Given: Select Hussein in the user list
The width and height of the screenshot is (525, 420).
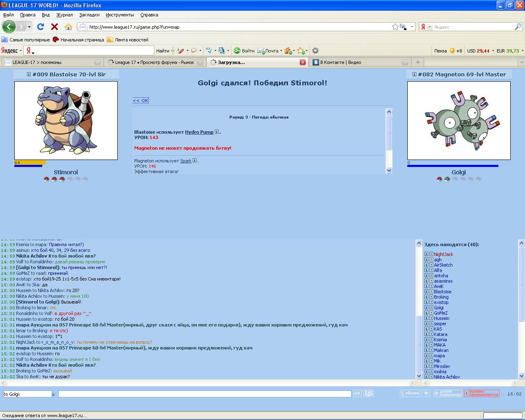Looking at the screenshot, I should (x=442, y=318).
